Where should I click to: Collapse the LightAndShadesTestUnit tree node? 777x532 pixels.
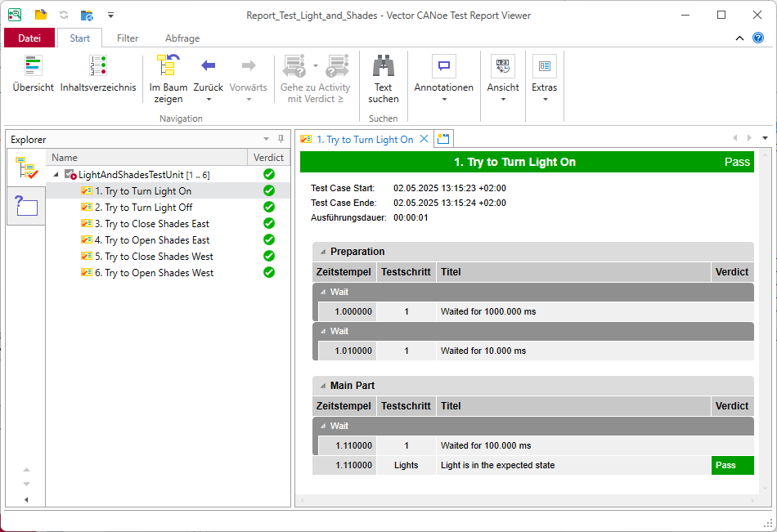(56, 174)
